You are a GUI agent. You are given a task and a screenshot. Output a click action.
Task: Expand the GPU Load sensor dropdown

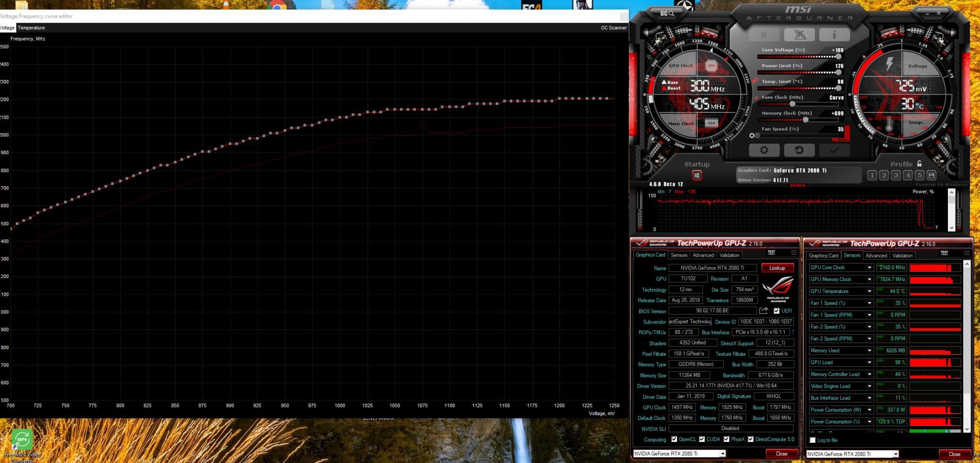click(869, 362)
